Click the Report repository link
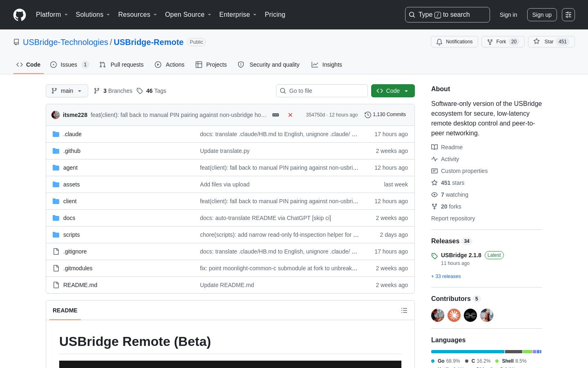588x368 pixels. (x=453, y=218)
